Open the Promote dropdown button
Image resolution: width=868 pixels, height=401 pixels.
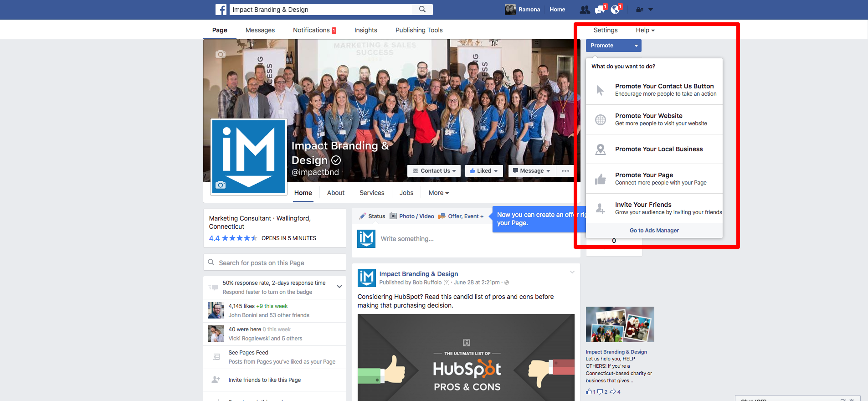click(x=613, y=46)
